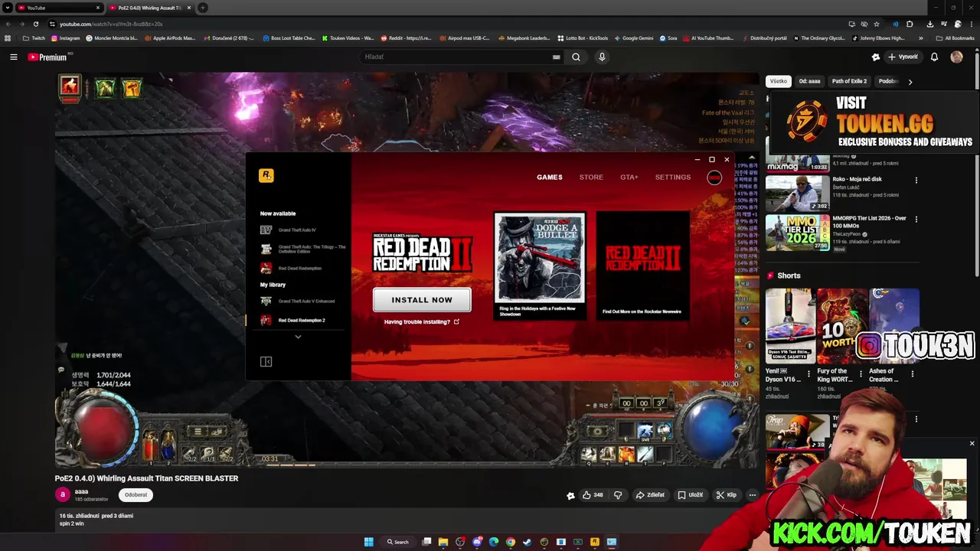Select Všetko filter chip

778,81
